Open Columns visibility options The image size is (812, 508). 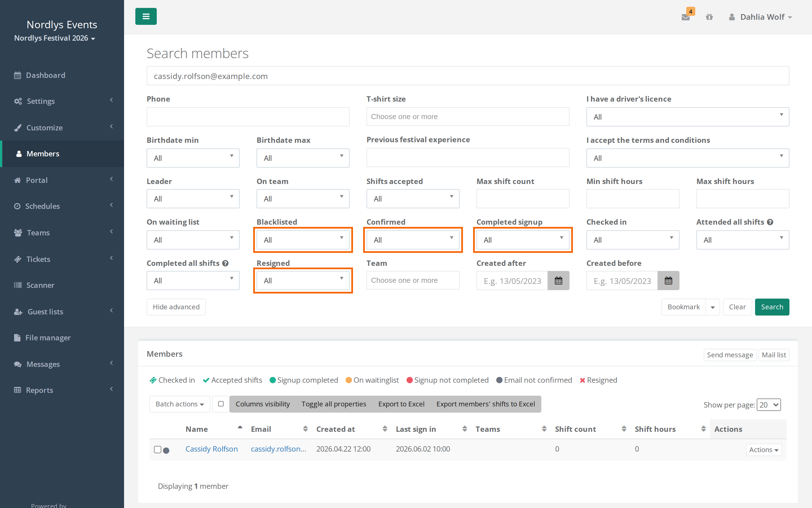262,404
